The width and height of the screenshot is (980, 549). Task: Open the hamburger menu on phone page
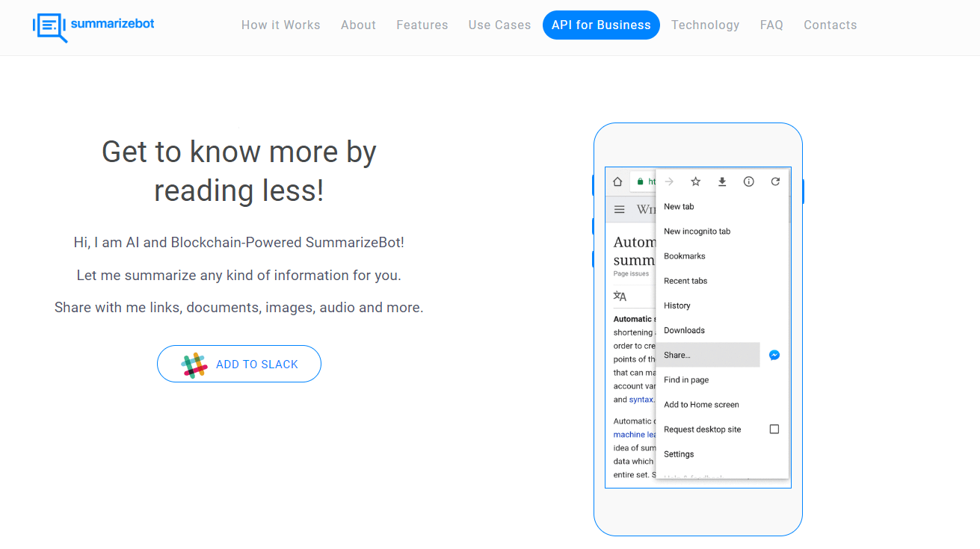coord(620,209)
